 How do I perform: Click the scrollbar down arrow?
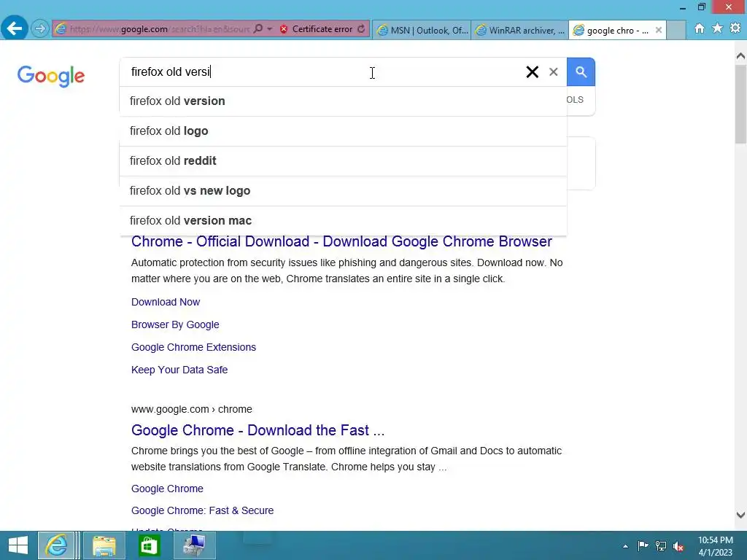[x=740, y=515]
